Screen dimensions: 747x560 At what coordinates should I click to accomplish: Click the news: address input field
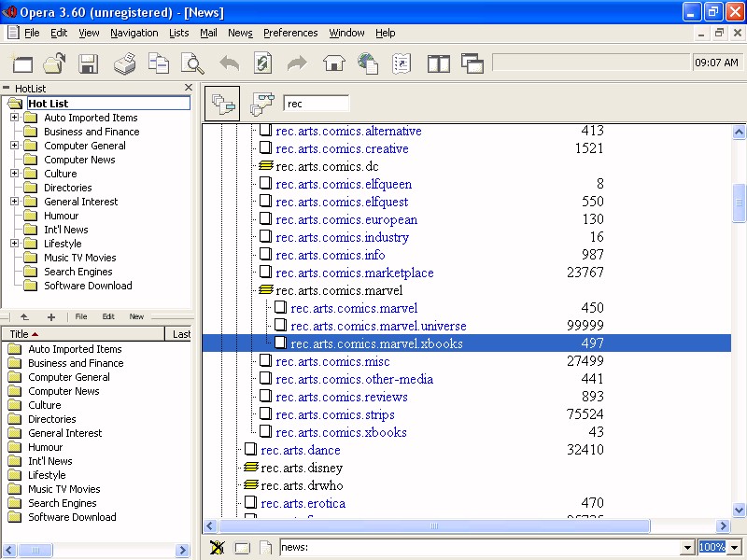(480, 548)
